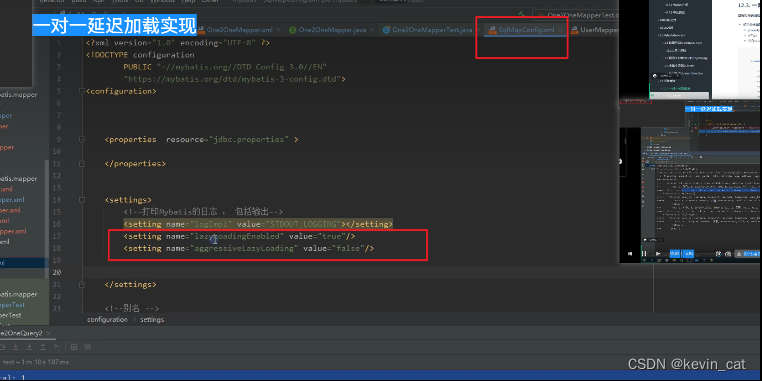Collapse the settings block at line 14

pos(81,200)
